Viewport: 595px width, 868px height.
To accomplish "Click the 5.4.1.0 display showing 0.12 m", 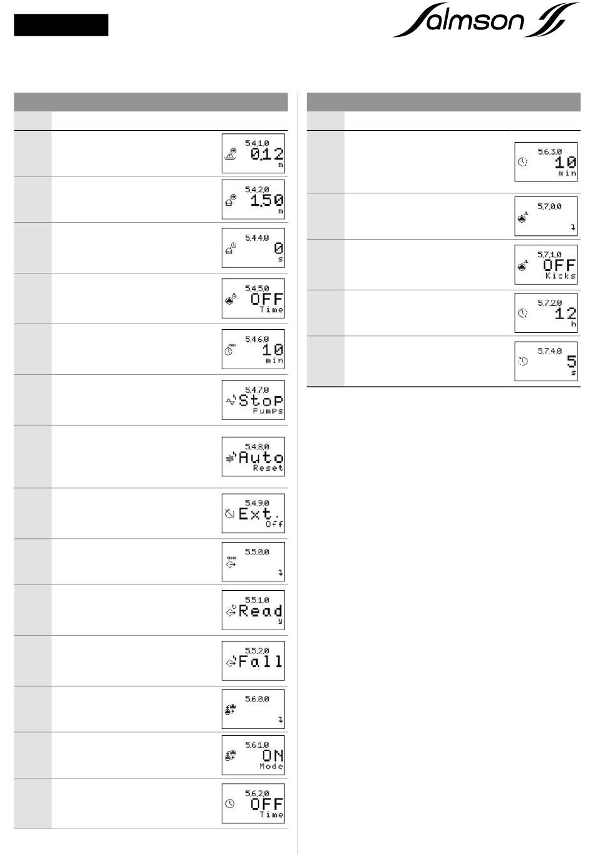I will (253, 153).
